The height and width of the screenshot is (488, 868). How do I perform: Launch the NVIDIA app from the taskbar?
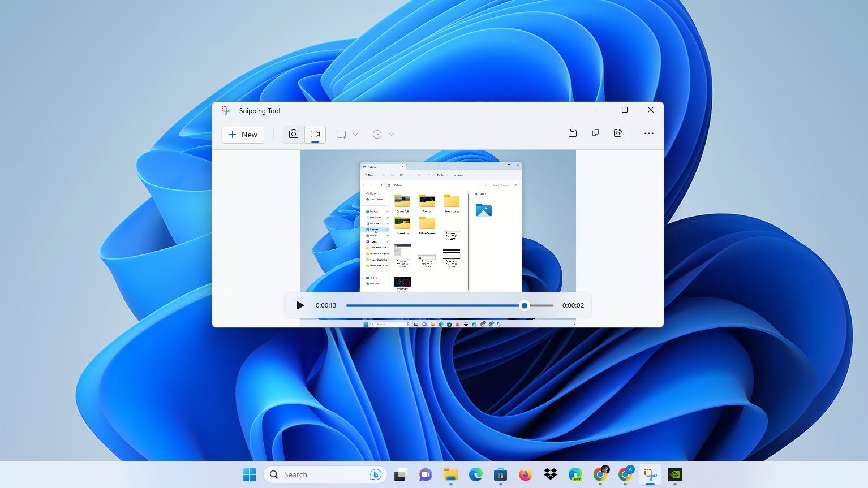pos(674,474)
